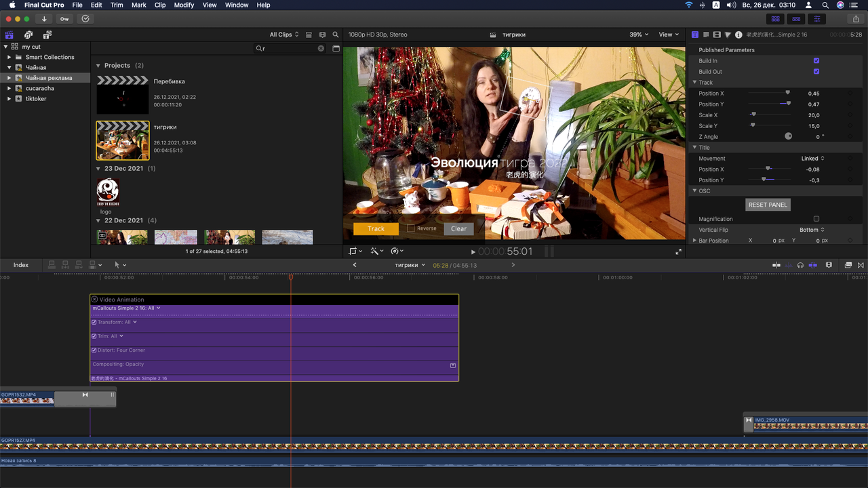The height and width of the screenshot is (488, 868).
Task: Toggle the Transform animation checkbox
Action: [94, 322]
